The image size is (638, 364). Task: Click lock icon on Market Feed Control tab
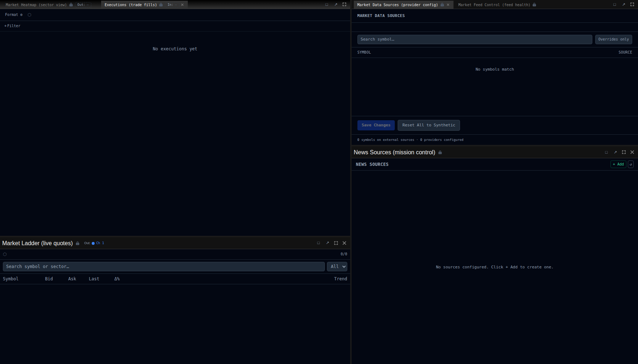tap(534, 5)
